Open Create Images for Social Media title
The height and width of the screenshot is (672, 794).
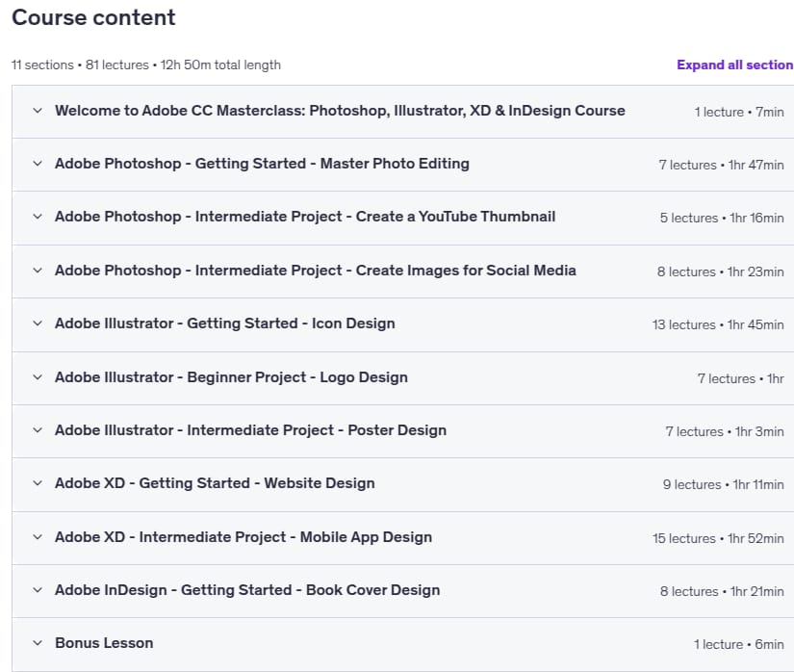tap(316, 271)
